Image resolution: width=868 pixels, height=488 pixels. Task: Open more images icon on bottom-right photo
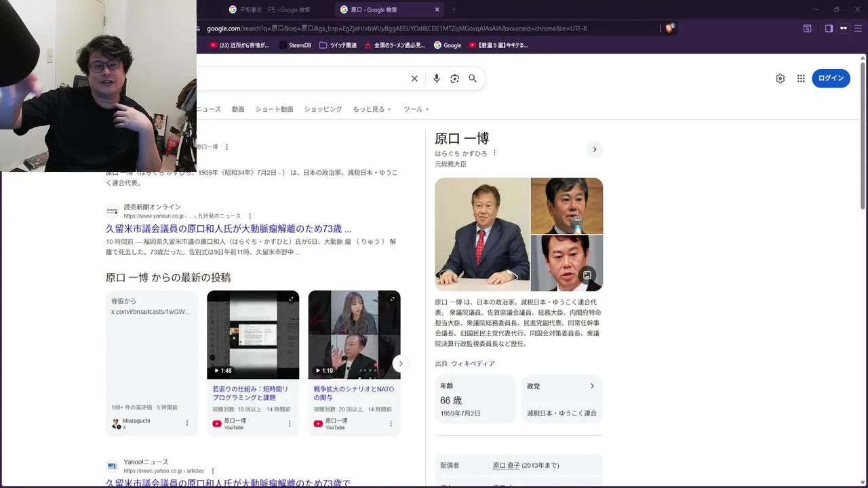[587, 275]
